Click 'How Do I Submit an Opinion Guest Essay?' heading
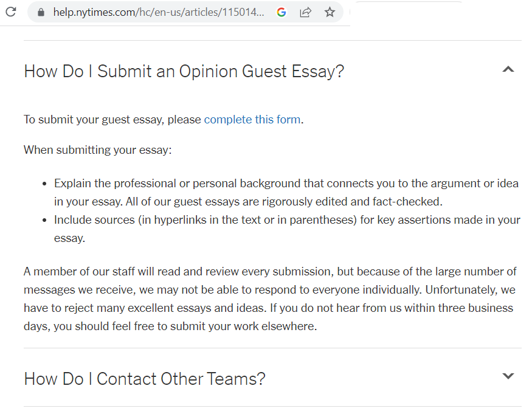532x414 pixels. click(184, 71)
